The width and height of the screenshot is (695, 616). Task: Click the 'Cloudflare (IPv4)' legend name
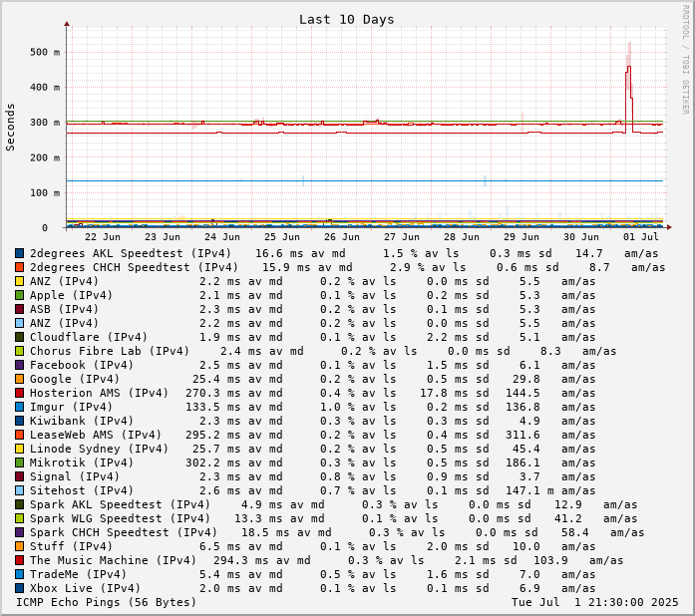coord(89,337)
